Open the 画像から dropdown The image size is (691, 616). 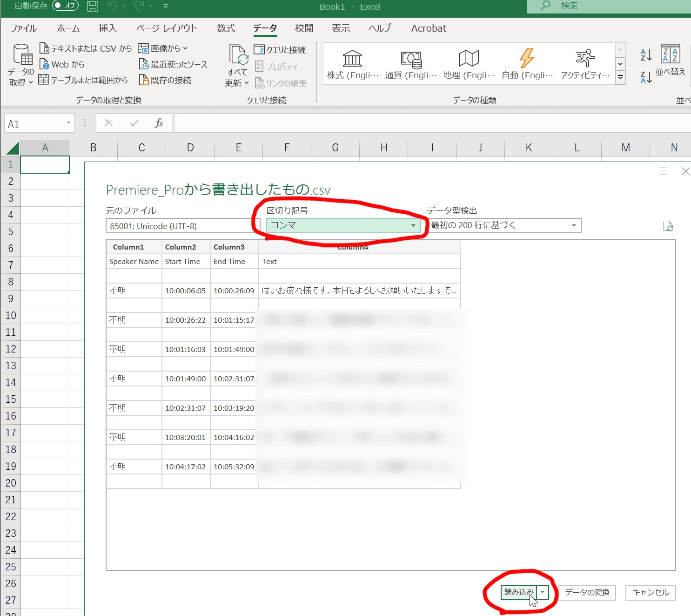click(163, 48)
